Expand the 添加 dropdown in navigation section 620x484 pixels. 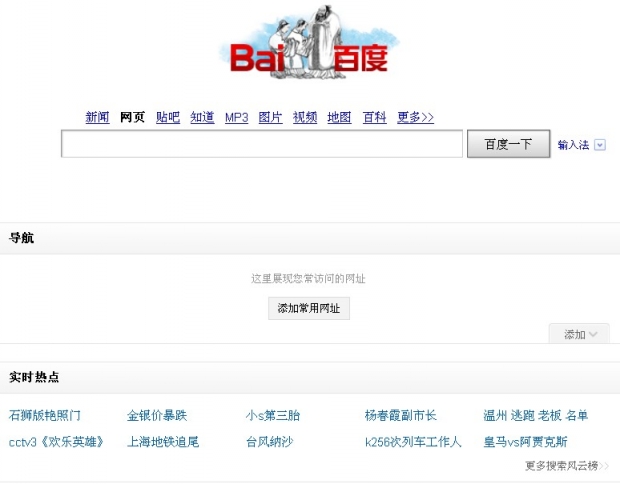point(579,335)
